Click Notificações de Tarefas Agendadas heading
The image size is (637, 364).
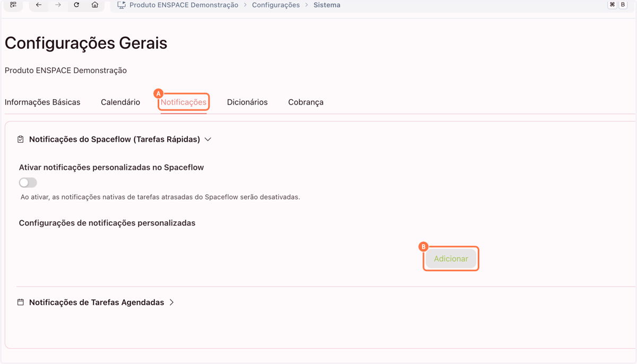point(97,302)
